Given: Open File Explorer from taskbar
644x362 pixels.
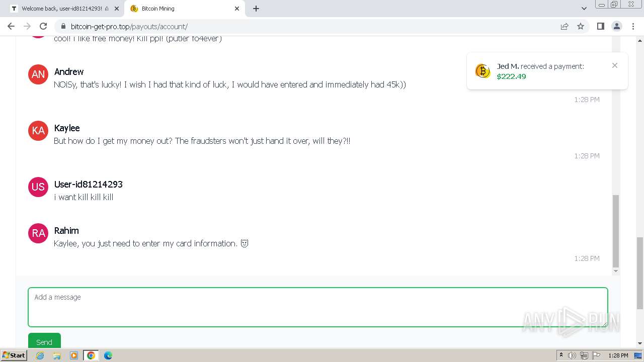Looking at the screenshot, I should pyautogui.click(x=57, y=355).
